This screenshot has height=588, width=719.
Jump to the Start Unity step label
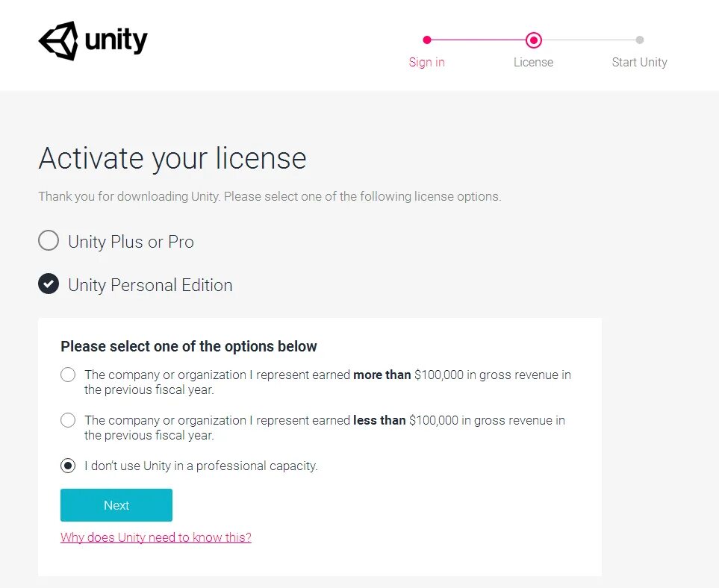[639, 63]
